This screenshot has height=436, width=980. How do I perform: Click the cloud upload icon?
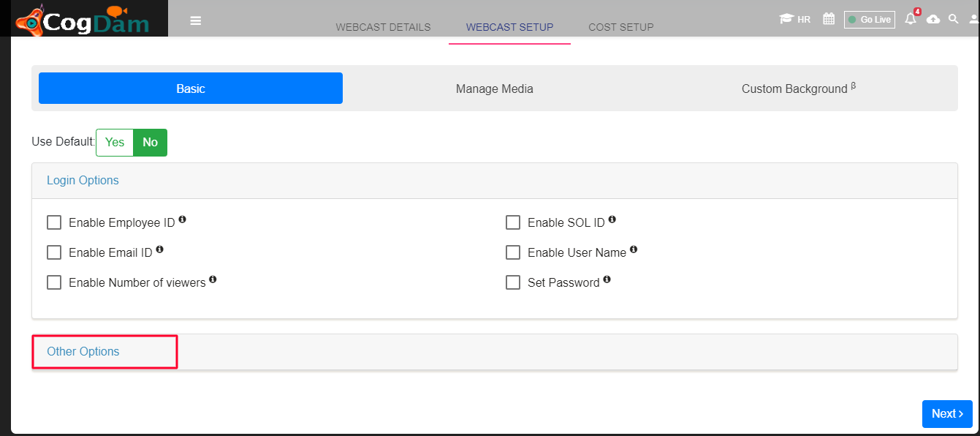click(x=933, y=20)
